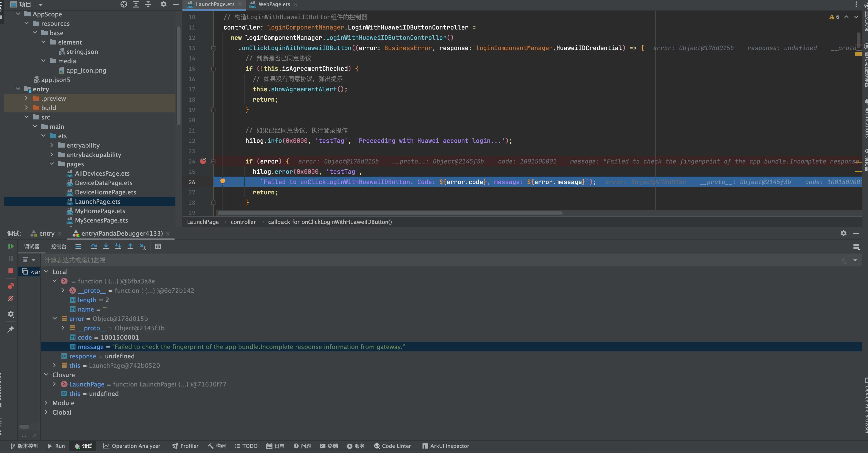Select the code = 1001500001 variable row
The image size is (868, 453).
108,337
